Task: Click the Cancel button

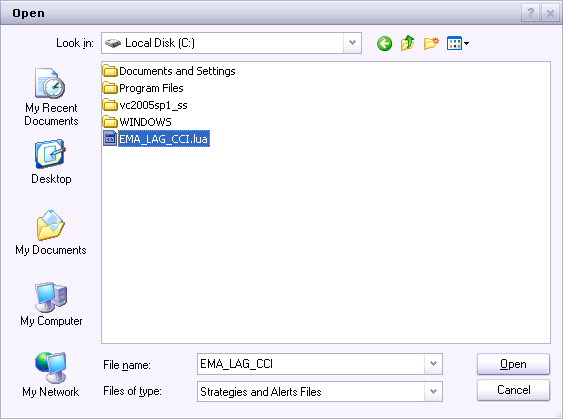Action: click(513, 390)
